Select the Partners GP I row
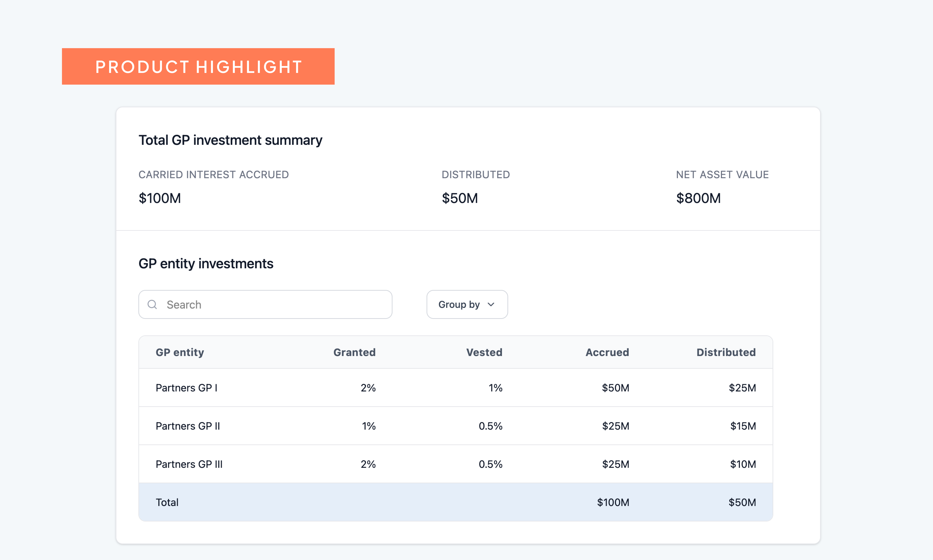 pos(187,388)
